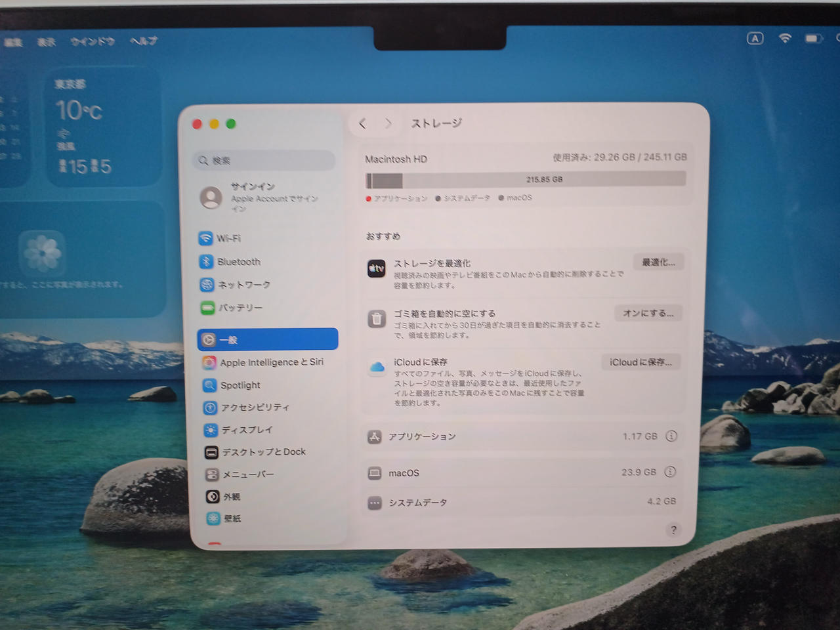Click 最適化… button for storage optimization
The image size is (840, 630).
pos(658,262)
